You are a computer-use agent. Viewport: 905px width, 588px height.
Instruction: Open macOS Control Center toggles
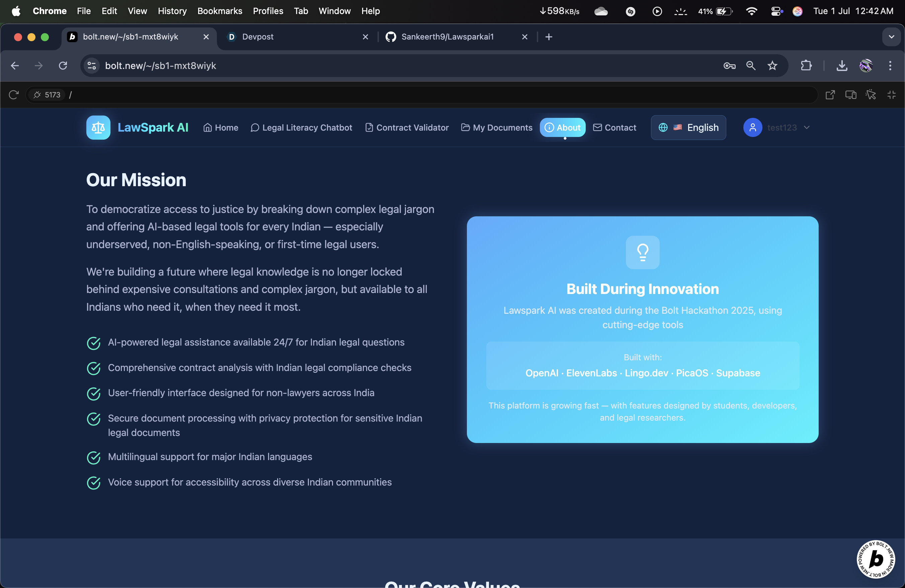coord(776,11)
